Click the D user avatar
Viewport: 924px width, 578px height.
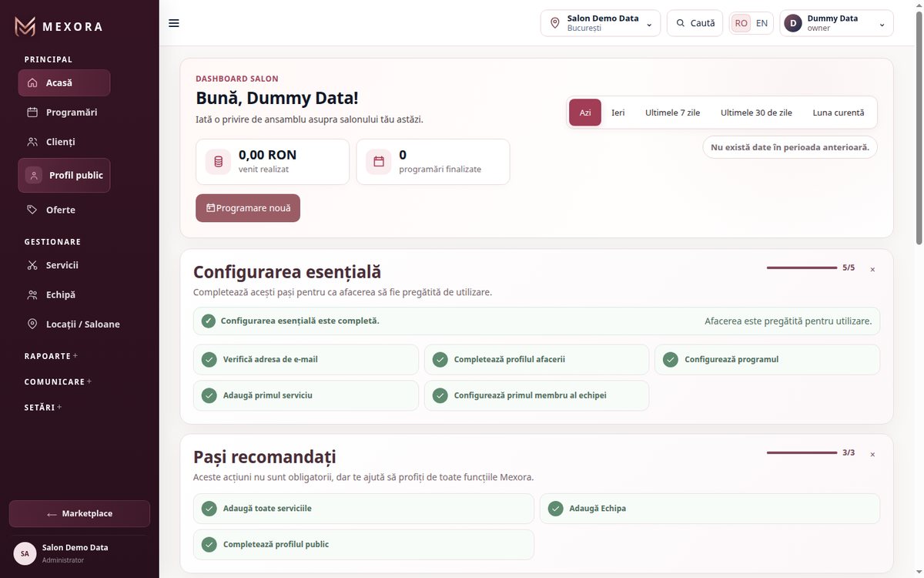[x=793, y=23]
